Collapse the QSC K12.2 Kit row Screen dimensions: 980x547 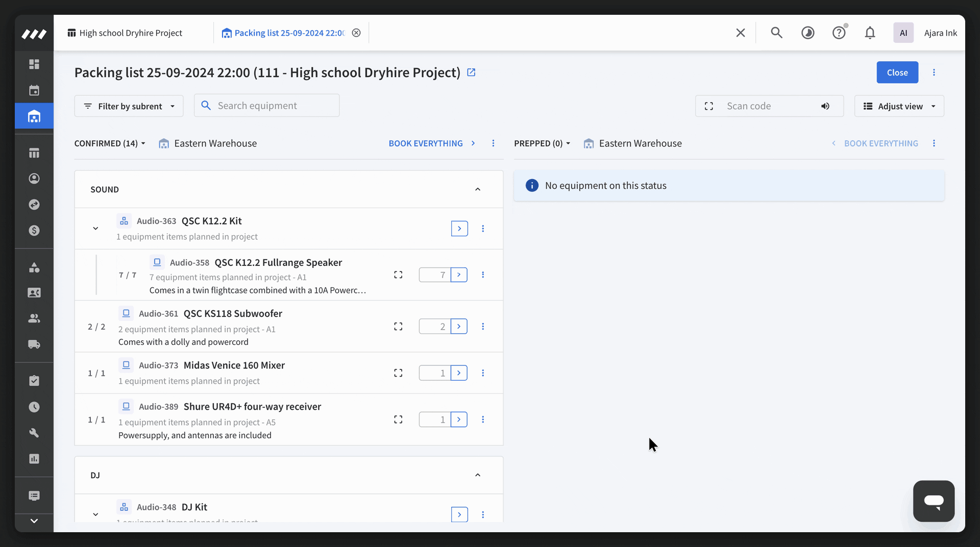(95, 229)
